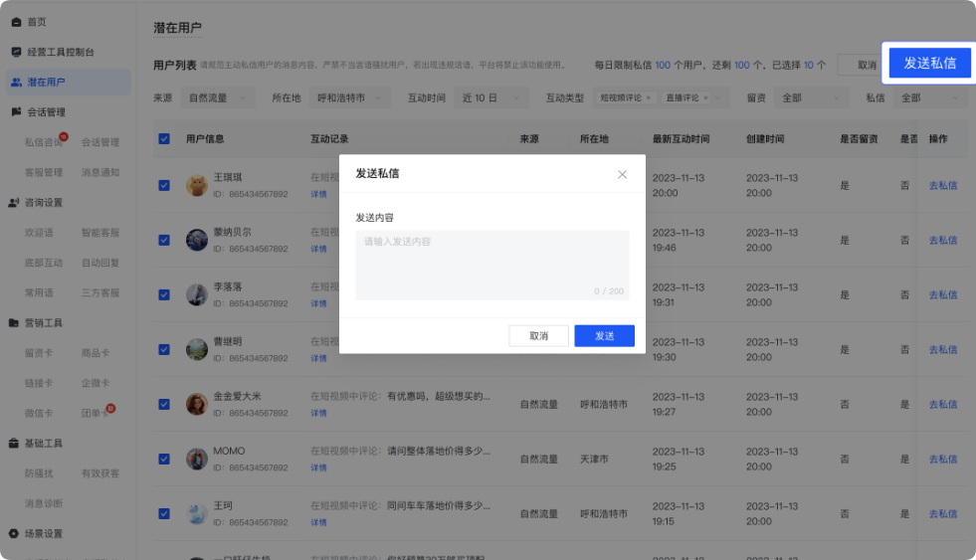Close the 发送私信 dialog with X
The width and height of the screenshot is (976, 560).
[x=622, y=174]
